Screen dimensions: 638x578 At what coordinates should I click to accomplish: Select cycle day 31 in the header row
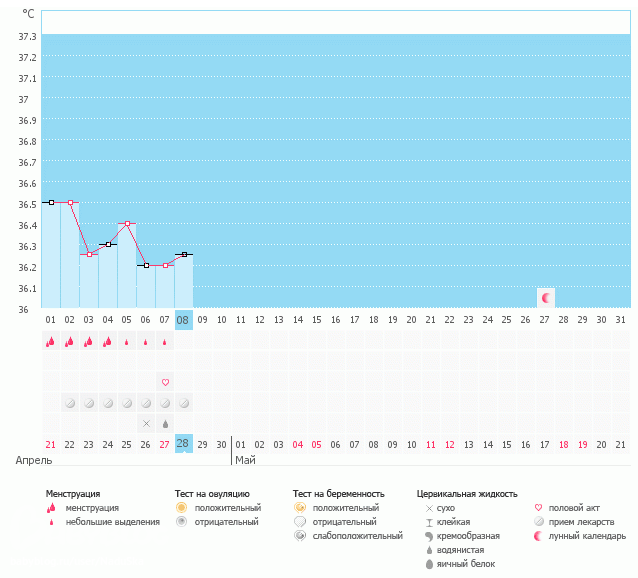click(x=620, y=319)
